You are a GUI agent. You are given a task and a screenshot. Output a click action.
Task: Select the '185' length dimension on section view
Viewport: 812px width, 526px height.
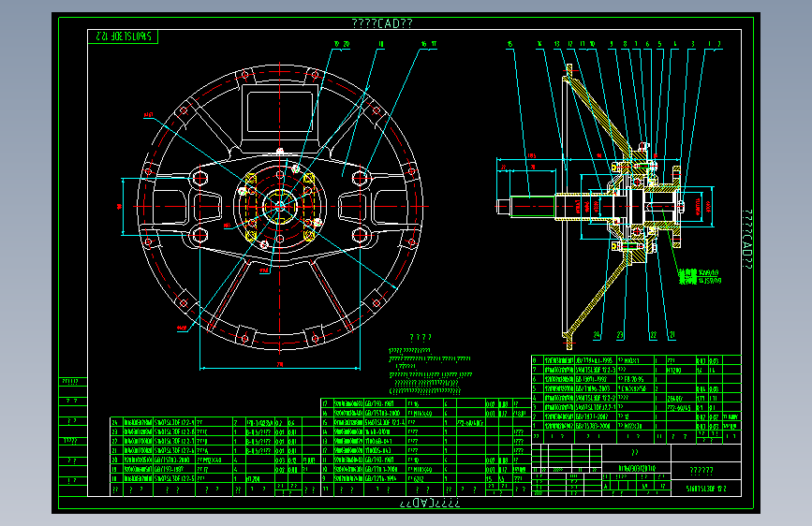[x=532, y=155]
